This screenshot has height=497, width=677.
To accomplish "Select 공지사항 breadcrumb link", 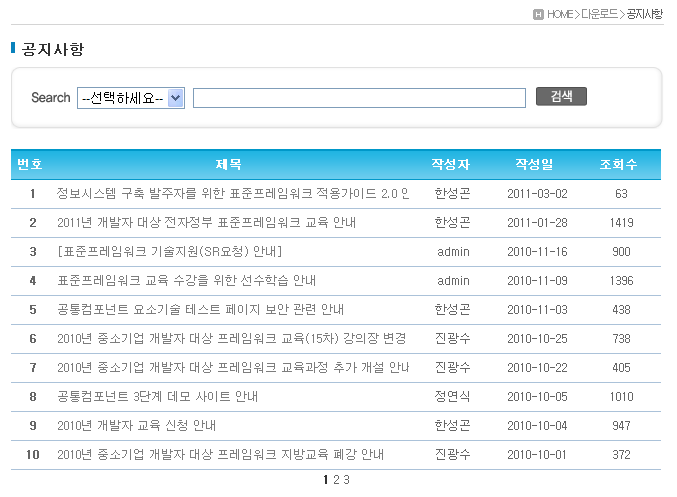I will [x=644, y=14].
